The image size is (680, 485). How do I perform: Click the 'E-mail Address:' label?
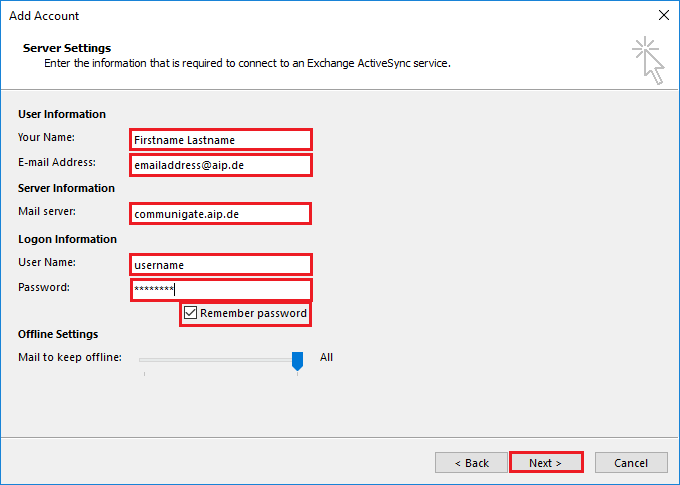(56, 162)
